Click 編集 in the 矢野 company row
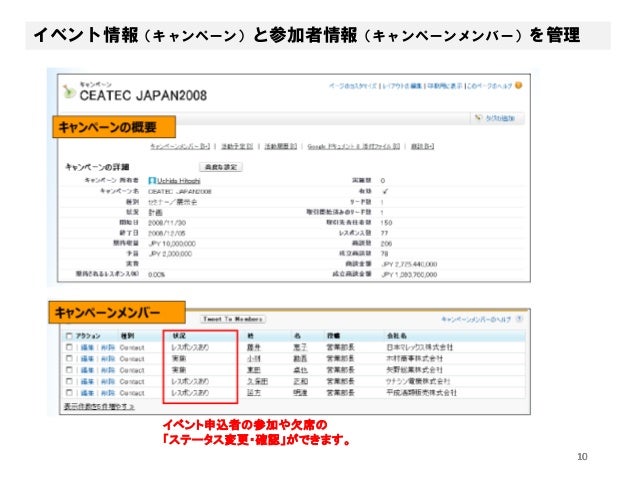The height and width of the screenshot is (479, 638). [87, 370]
